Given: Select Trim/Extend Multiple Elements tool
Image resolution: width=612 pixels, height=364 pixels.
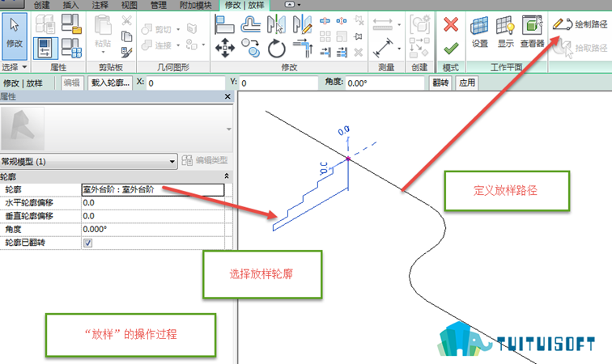Looking at the screenshot, I should [342, 52].
